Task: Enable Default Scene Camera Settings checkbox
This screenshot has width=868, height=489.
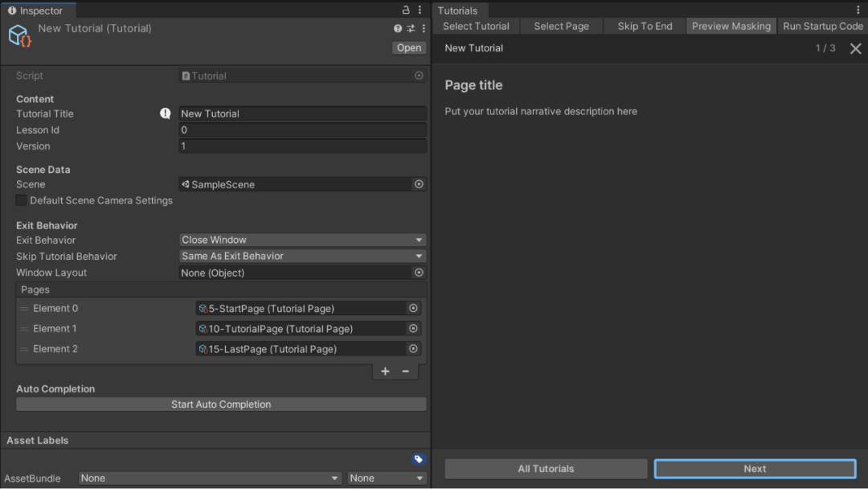Action: (22, 200)
